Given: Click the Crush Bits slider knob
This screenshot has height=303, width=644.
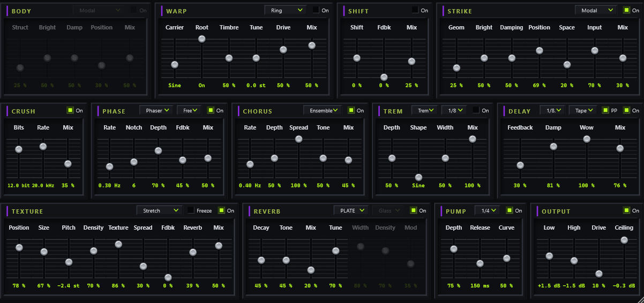Looking at the screenshot, I should point(19,149).
